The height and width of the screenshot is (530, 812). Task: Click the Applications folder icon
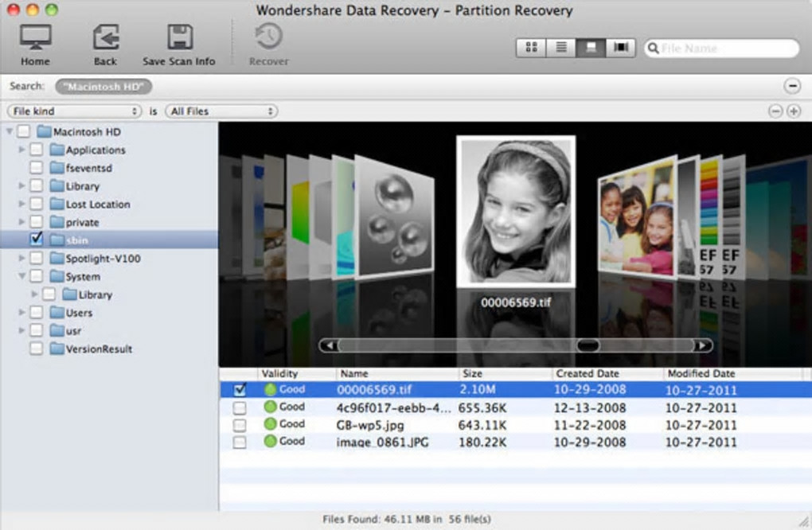coord(57,150)
